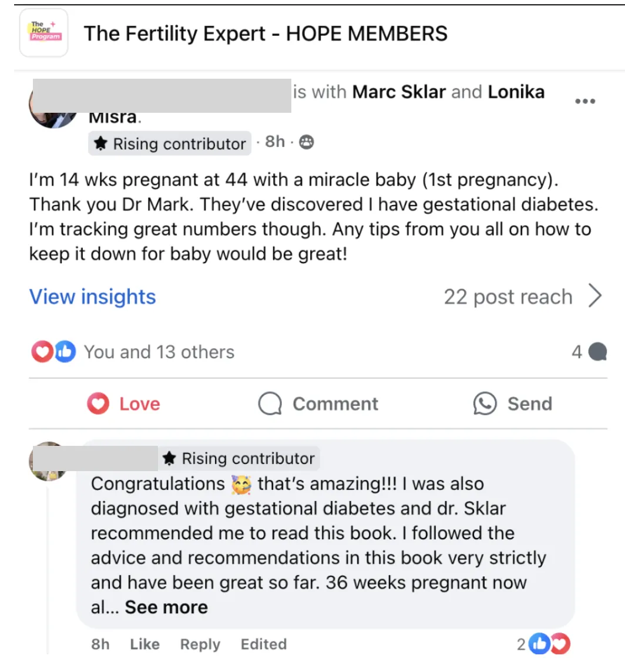625x672 pixels.
Task: Click the comment bubble icon next to 4
Action: point(597,352)
